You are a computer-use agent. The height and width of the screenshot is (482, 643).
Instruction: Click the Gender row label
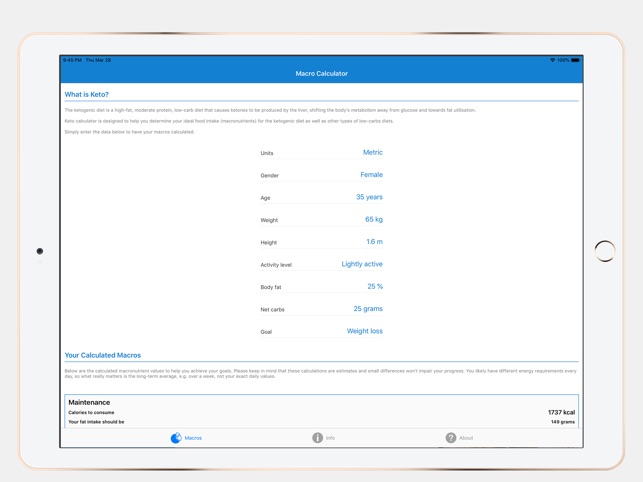[269, 176]
